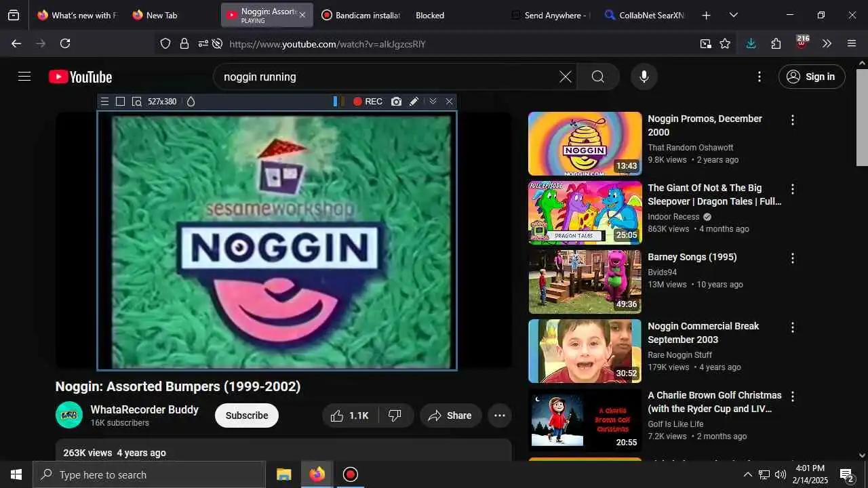868x488 pixels.
Task: Open Noggin Promos December 2000 thumbnail
Action: click(x=585, y=144)
